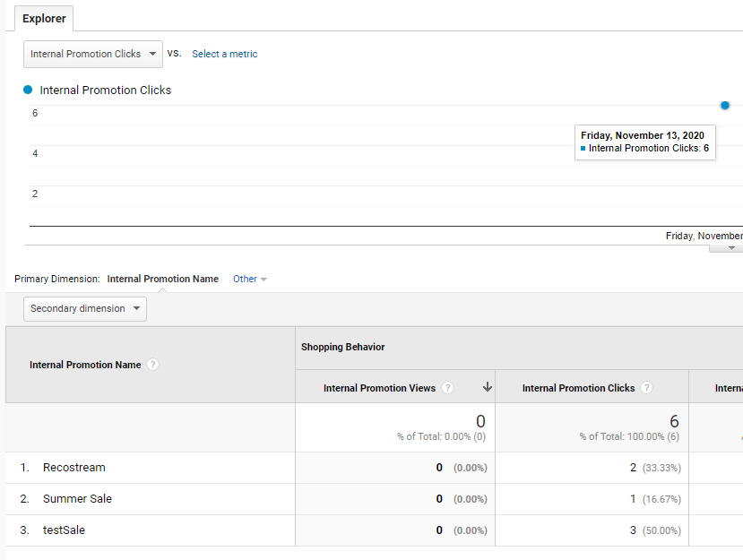This screenshot has width=743, height=560.
Task: Open the Internal Promotion Clicks metric dropdown
Action: (93, 54)
